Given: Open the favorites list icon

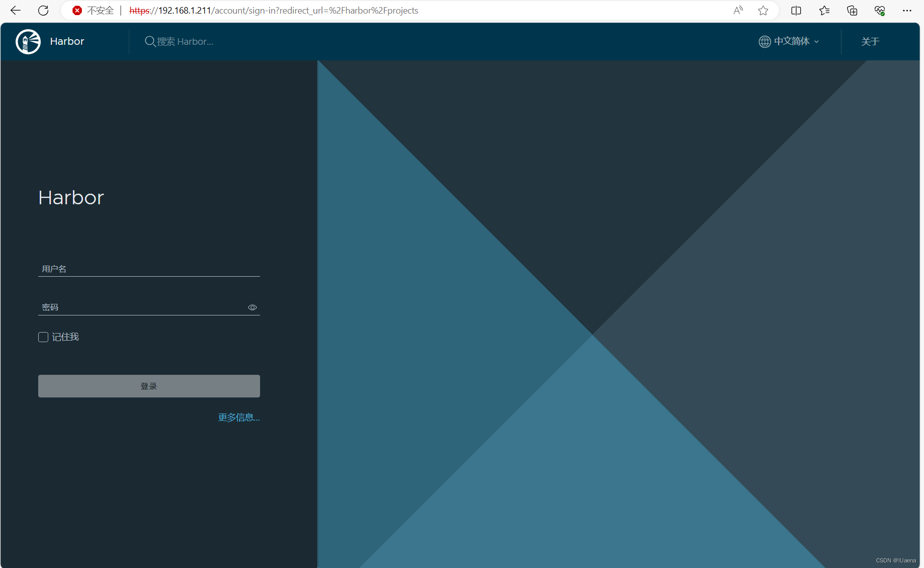Looking at the screenshot, I should [824, 11].
